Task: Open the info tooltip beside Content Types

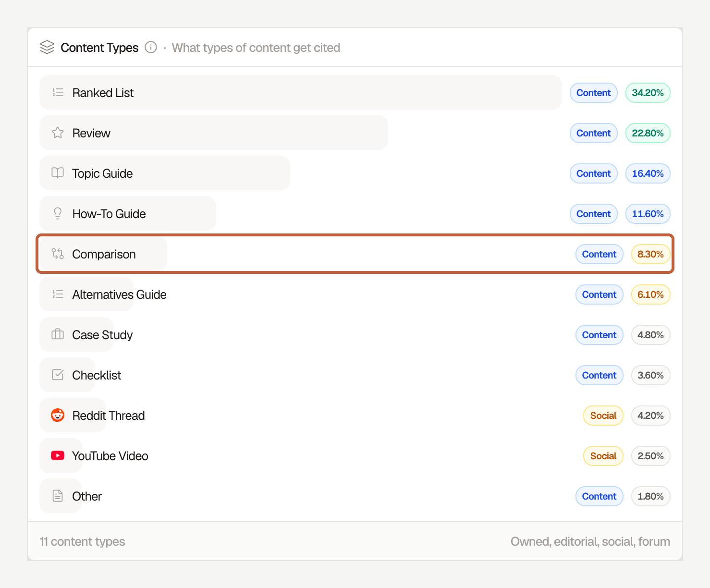Action: 151,47
